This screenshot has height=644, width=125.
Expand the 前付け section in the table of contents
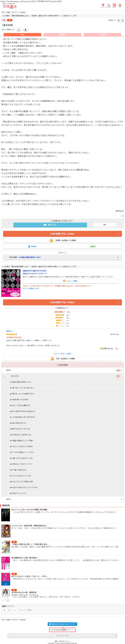pos(62,370)
